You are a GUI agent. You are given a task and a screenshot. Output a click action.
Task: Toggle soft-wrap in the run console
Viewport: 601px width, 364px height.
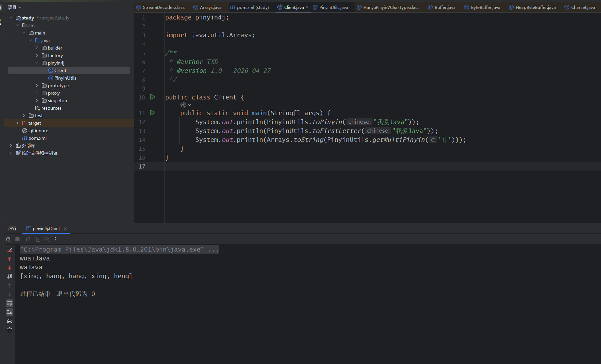[x=10, y=304]
